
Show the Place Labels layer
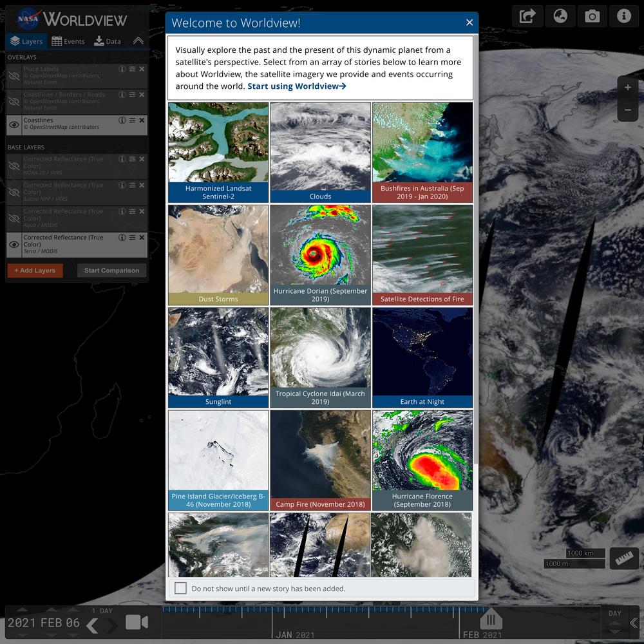[14, 76]
